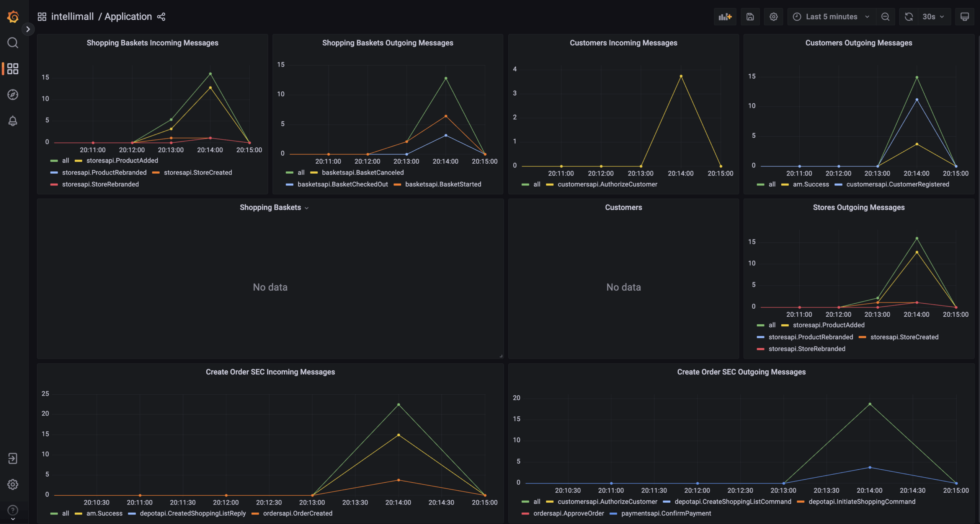This screenshot has width=980, height=524.
Task: Toggle customersapi.CustomerRegistered series visibility
Action: [898, 184]
